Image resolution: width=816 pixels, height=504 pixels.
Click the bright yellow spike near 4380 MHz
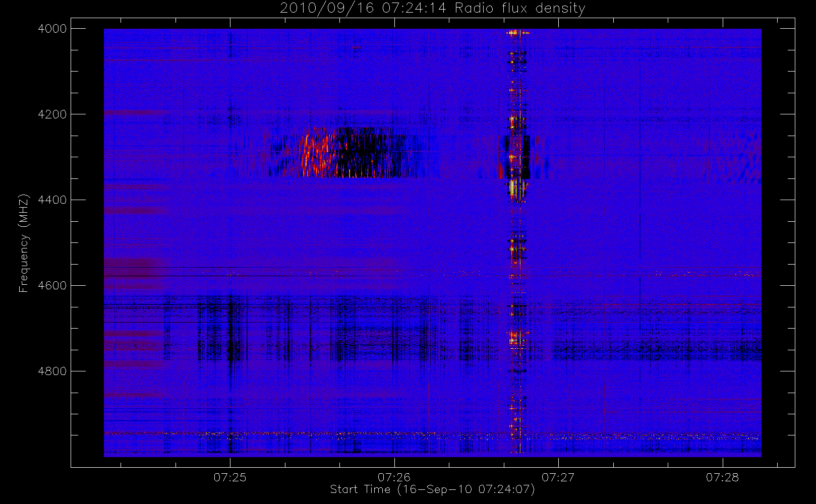tap(513, 188)
